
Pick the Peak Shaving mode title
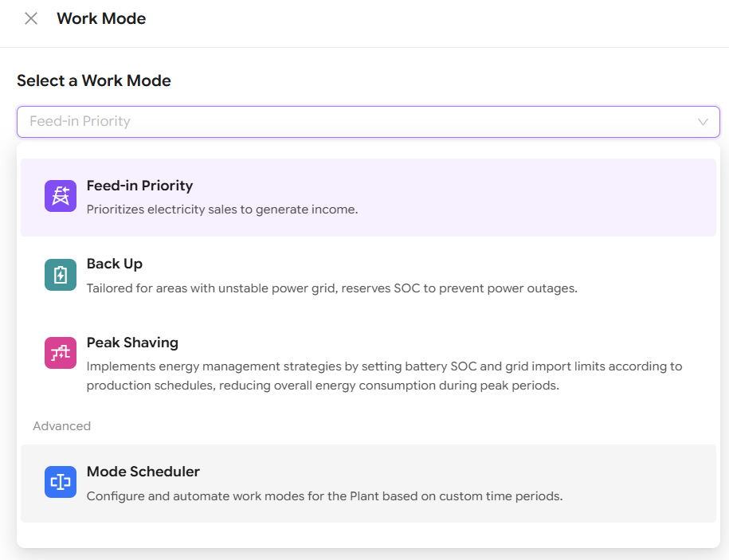132,343
